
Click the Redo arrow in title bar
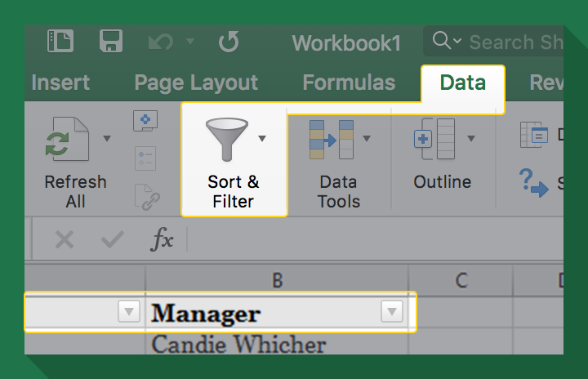tap(229, 42)
